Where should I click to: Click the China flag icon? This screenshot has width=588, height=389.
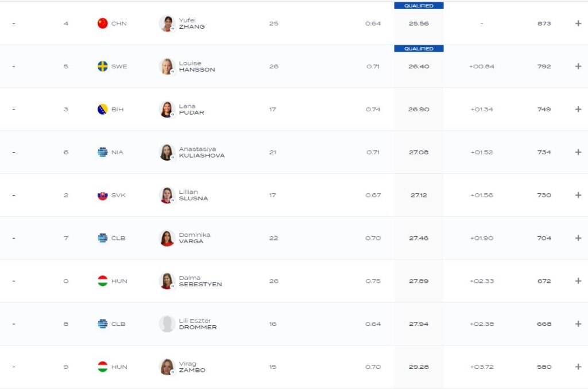click(103, 24)
